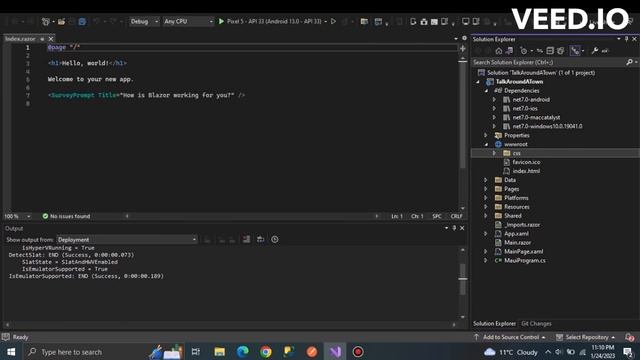Select Main.razor in Solution Explorer

pyautogui.click(x=517, y=242)
